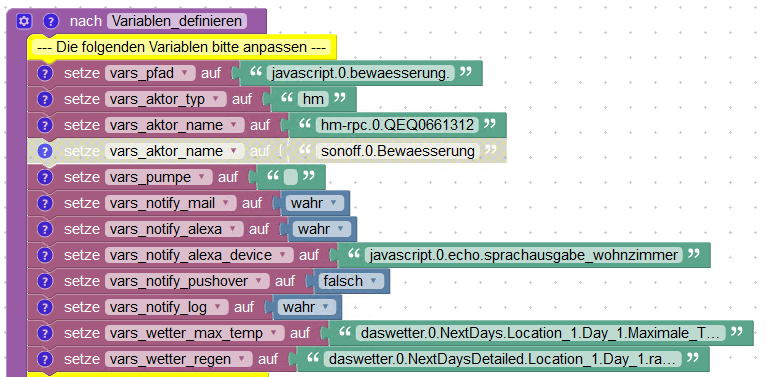This screenshot has height=377, width=767.
Task: Click the help icon next to 'nach Variablen_definieren'
Action: (x=51, y=21)
